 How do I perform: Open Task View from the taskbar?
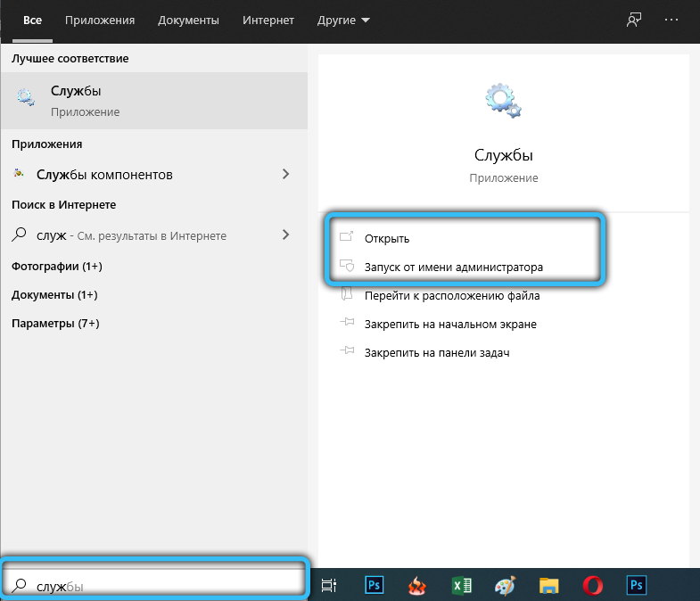pos(329,585)
